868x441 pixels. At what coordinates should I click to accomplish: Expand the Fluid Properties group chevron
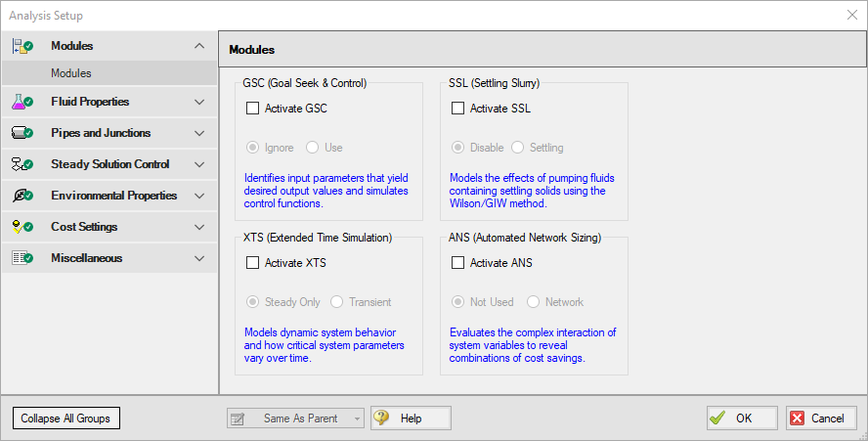coord(199,102)
